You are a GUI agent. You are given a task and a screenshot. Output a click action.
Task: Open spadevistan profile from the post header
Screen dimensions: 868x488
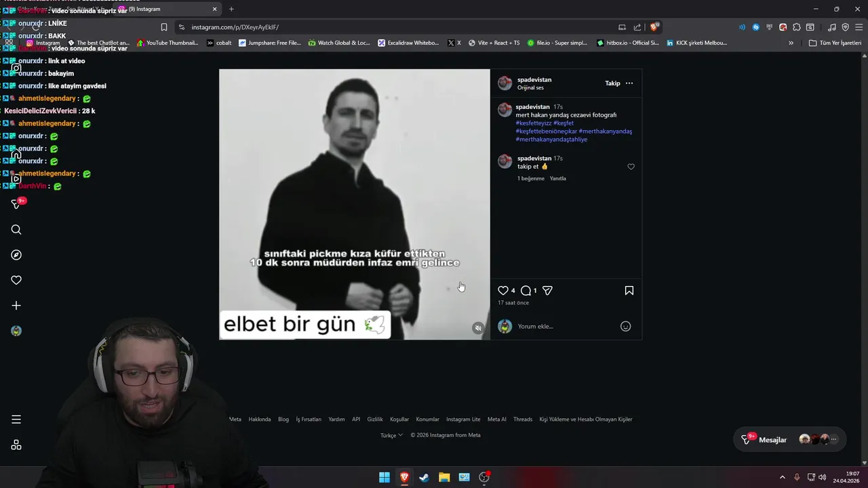534,79
